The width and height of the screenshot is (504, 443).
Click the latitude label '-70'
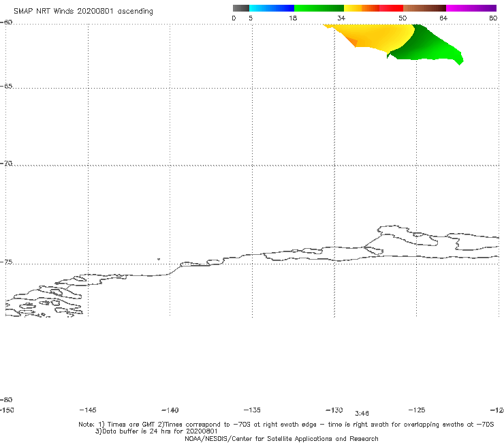tap(6, 164)
